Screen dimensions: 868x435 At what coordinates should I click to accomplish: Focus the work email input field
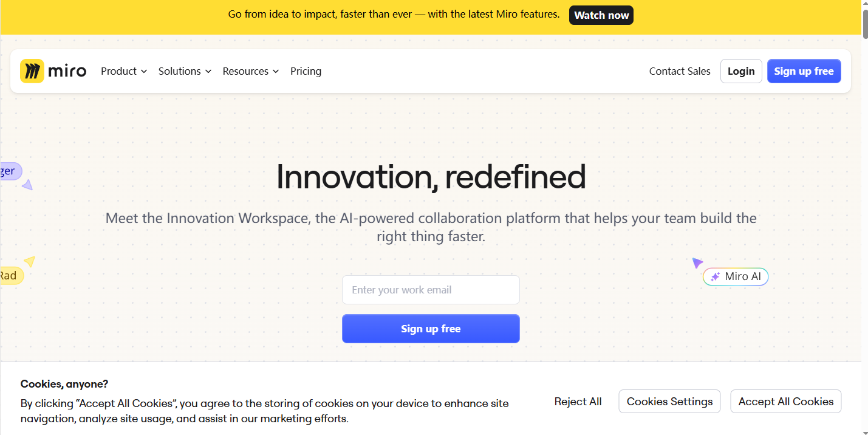pyautogui.click(x=431, y=290)
